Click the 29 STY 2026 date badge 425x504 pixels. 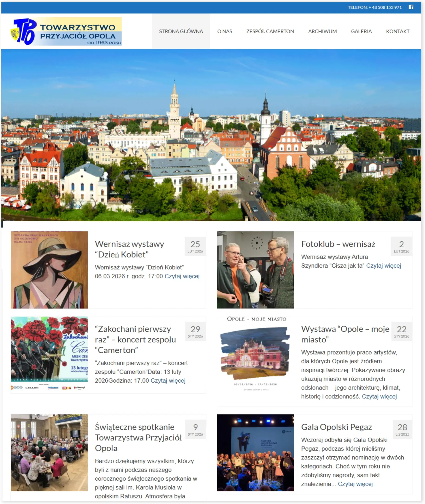tap(195, 331)
